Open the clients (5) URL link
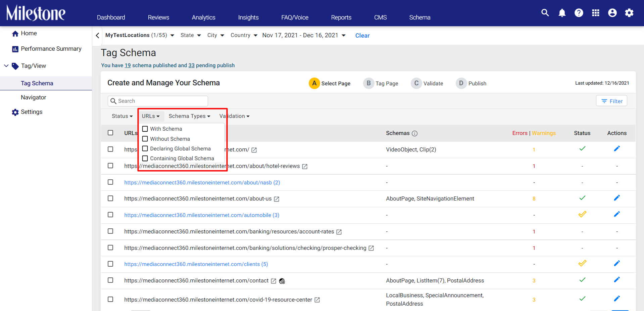The width and height of the screenshot is (644, 311). (196, 264)
